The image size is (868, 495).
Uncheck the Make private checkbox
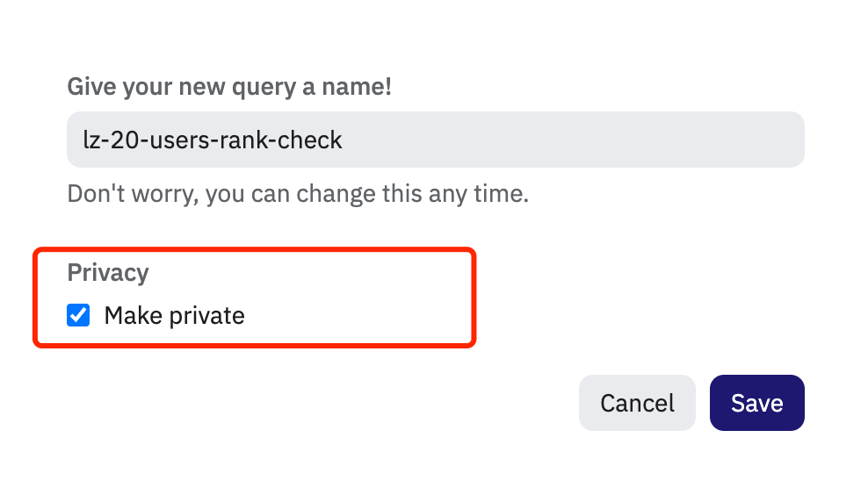[79, 315]
